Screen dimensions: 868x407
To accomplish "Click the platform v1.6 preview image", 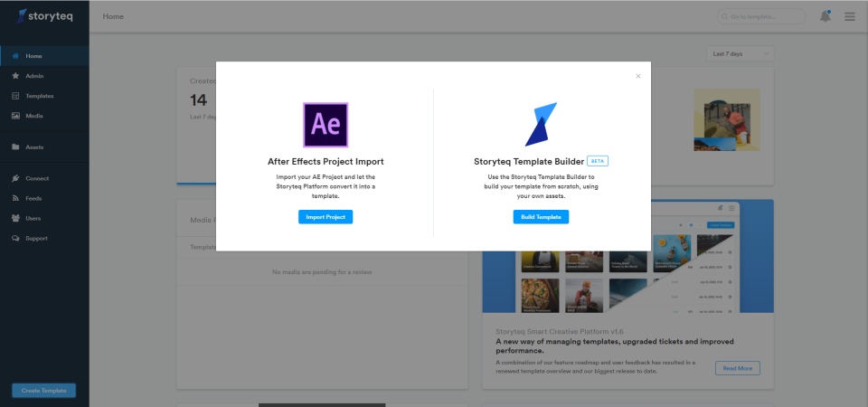I will point(627,256).
